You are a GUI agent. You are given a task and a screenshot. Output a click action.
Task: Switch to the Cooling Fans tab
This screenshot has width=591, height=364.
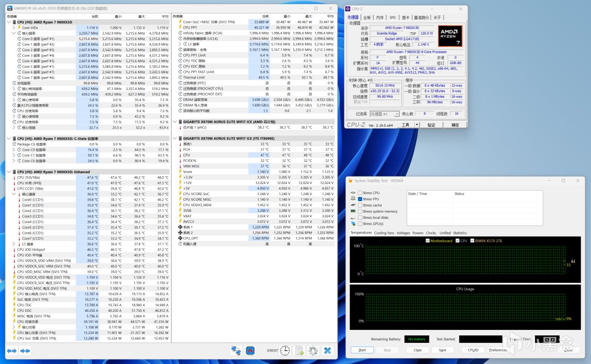(x=384, y=233)
